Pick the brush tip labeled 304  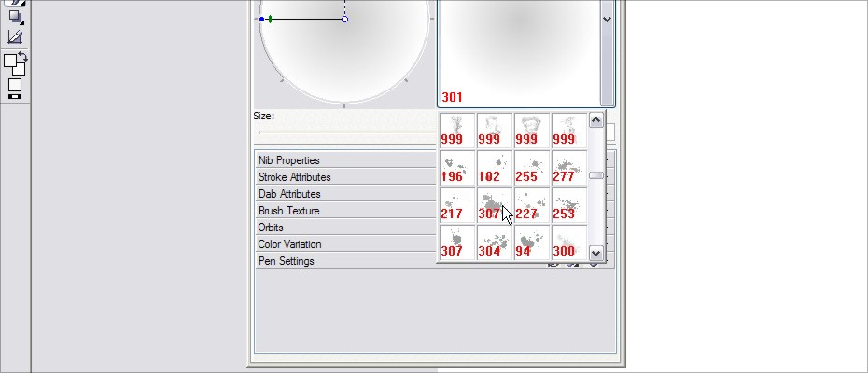coord(494,242)
